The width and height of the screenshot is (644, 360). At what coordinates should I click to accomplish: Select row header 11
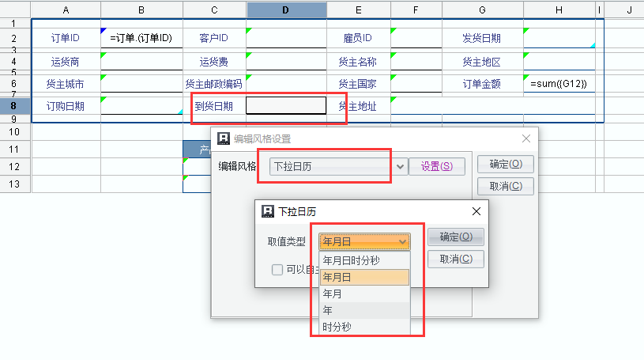[15, 150]
